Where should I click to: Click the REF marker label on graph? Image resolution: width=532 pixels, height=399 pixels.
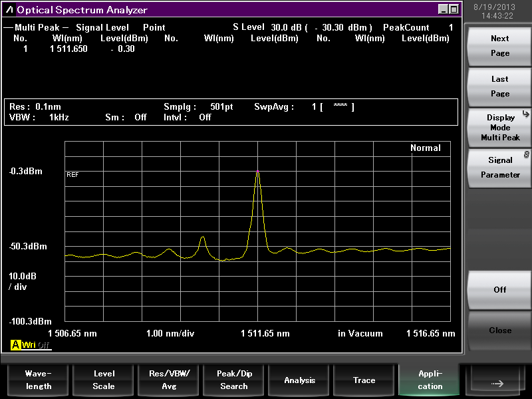(72, 175)
